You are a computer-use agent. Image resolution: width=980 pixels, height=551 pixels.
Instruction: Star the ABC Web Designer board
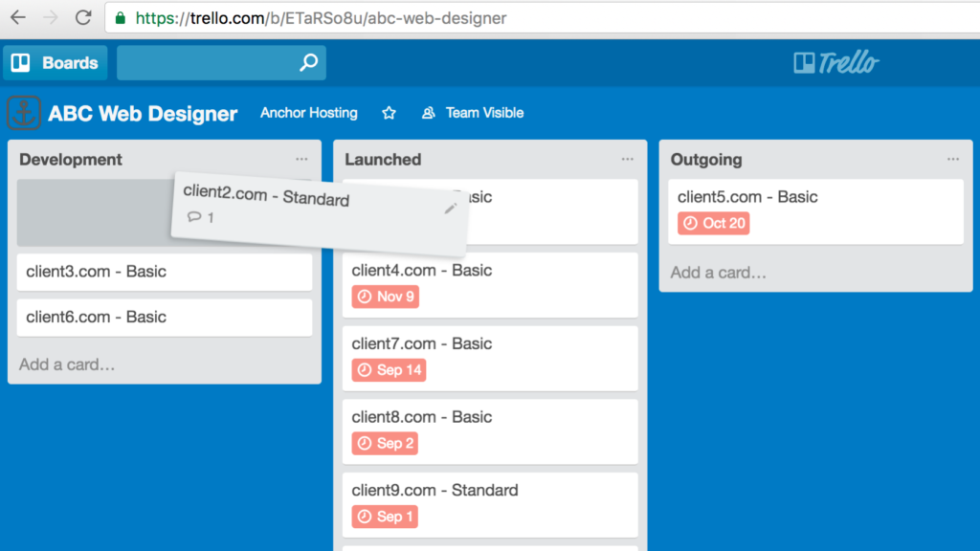pyautogui.click(x=389, y=113)
